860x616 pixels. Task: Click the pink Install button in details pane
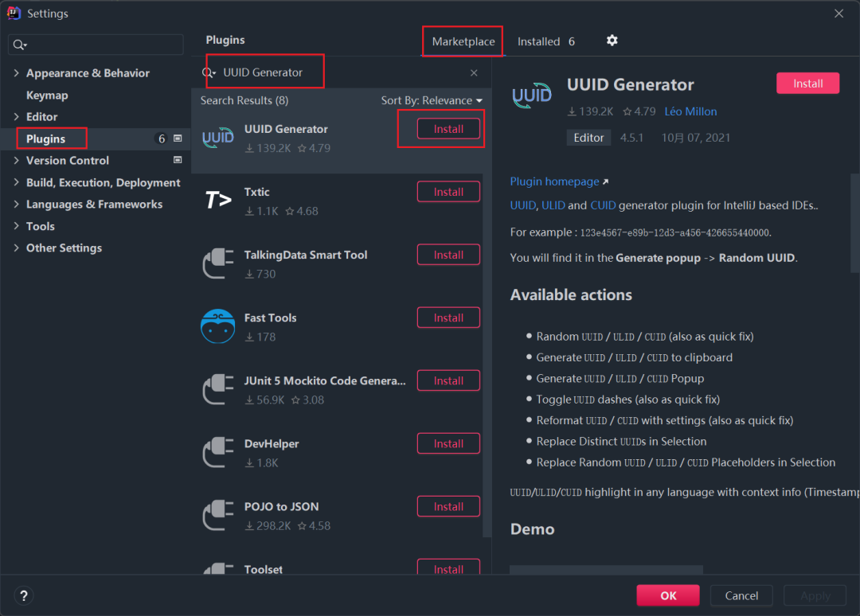[x=807, y=84]
